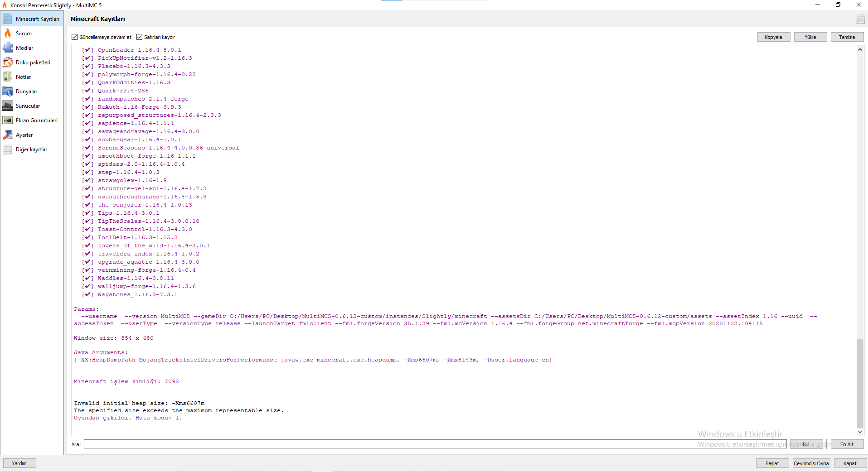Click the Bul search button

pos(806,444)
